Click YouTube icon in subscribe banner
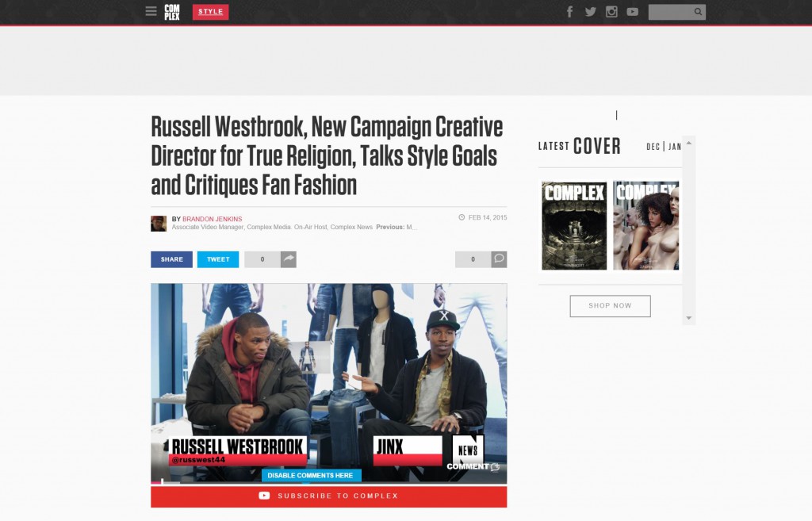The width and height of the screenshot is (812, 521). click(x=264, y=496)
